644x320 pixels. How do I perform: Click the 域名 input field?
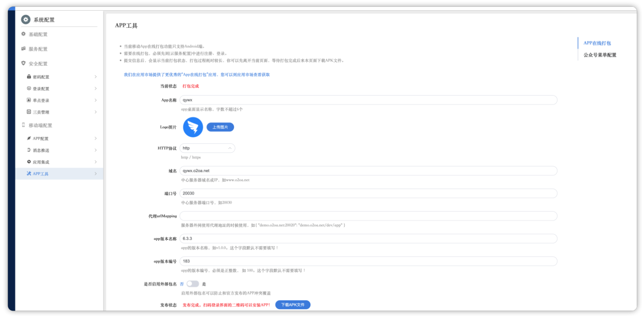(368, 171)
